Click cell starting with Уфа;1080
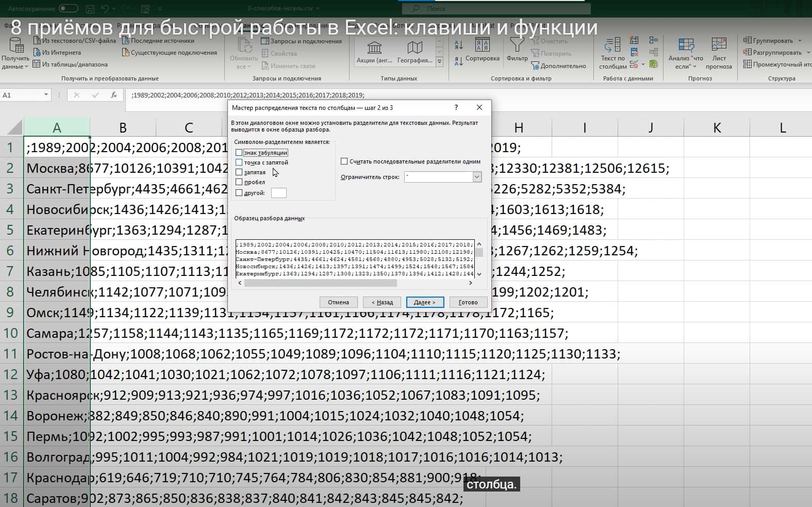Screen dimensions: 812x507 point(57,374)
